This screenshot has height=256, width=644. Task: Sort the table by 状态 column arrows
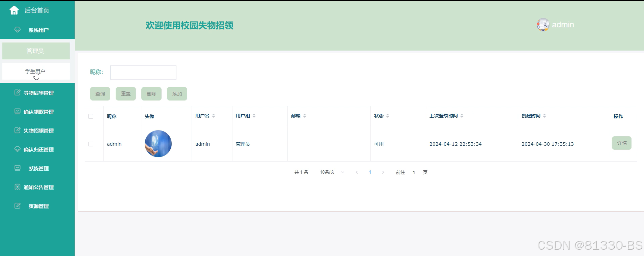(388, 116)
